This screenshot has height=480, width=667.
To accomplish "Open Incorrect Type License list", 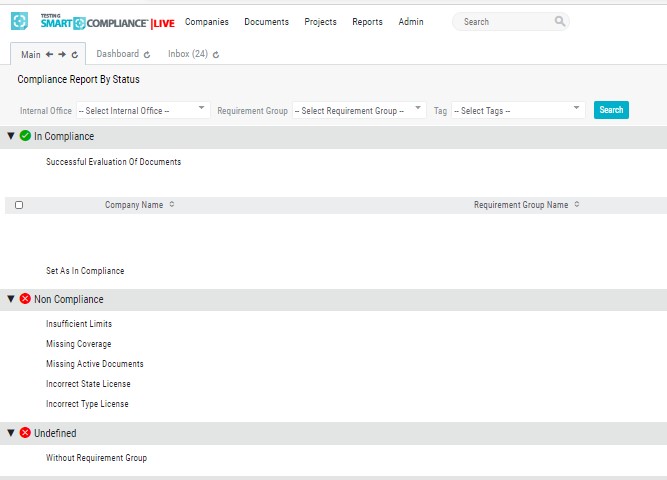I will point(87,404).
